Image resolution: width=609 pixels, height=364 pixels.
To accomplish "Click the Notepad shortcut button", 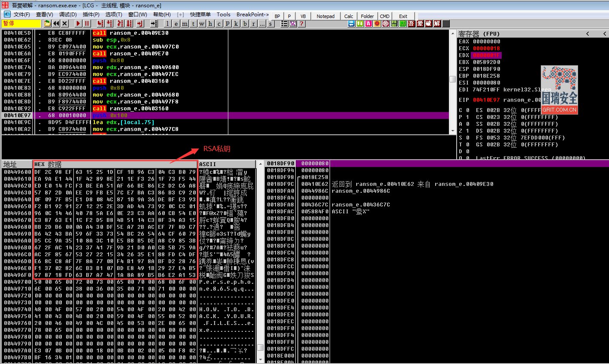I will (326, 16).
